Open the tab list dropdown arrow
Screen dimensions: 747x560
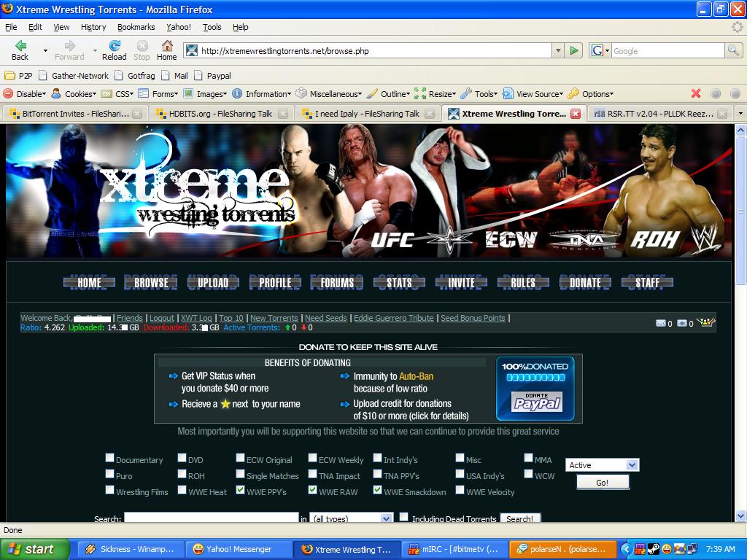point(740,114)
